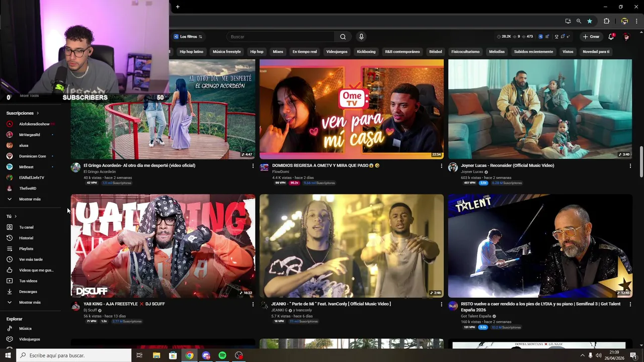Click the YouTube search input field
Image resolution: width=644 pixels, height=362 pixels.
[281, 37]
